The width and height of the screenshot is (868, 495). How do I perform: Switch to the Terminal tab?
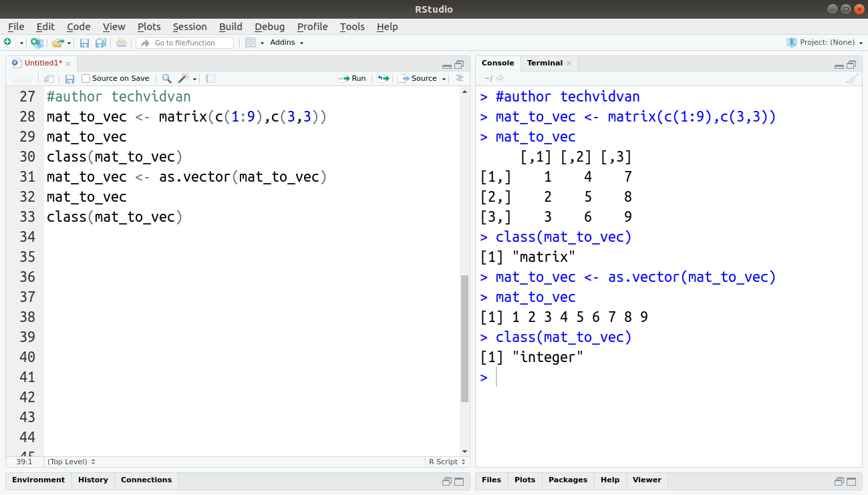545,63
